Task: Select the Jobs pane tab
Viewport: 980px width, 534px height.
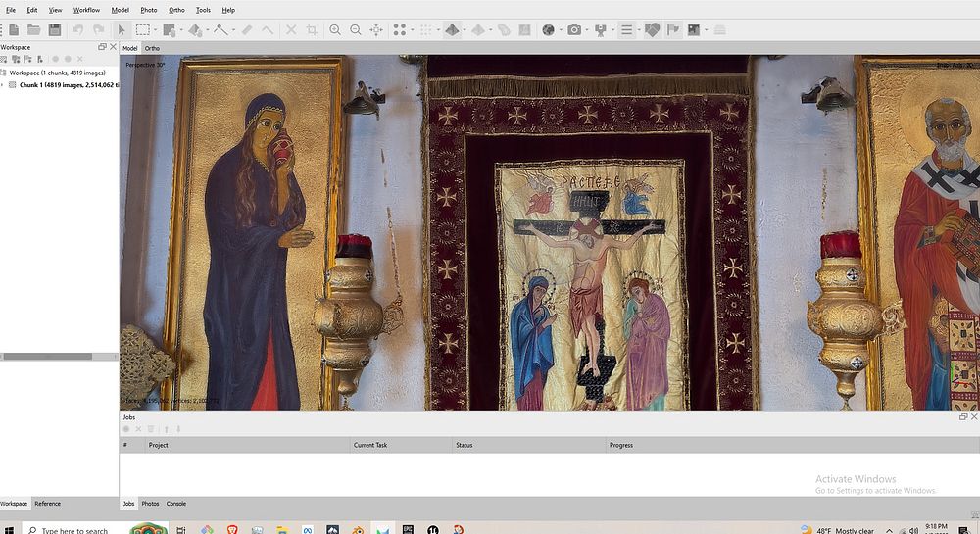Action: tap(128, 504)
